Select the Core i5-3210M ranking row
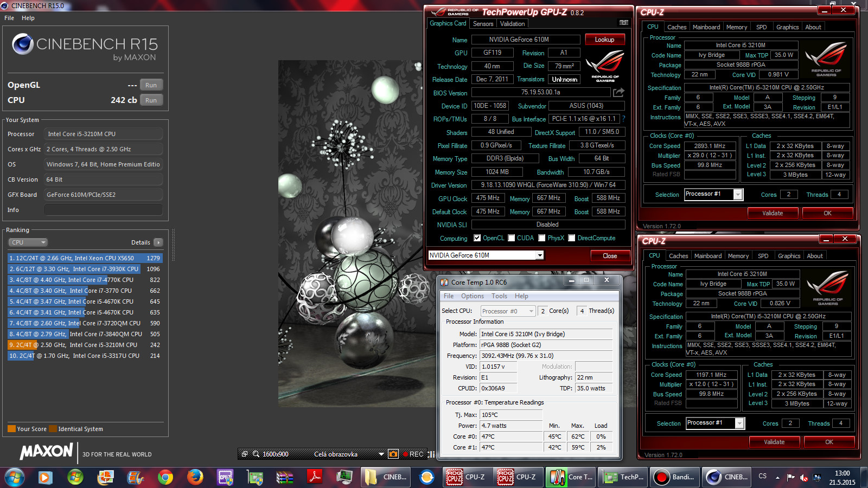The width and height of the screenshot is (868, 488). [x=85, y=345]
